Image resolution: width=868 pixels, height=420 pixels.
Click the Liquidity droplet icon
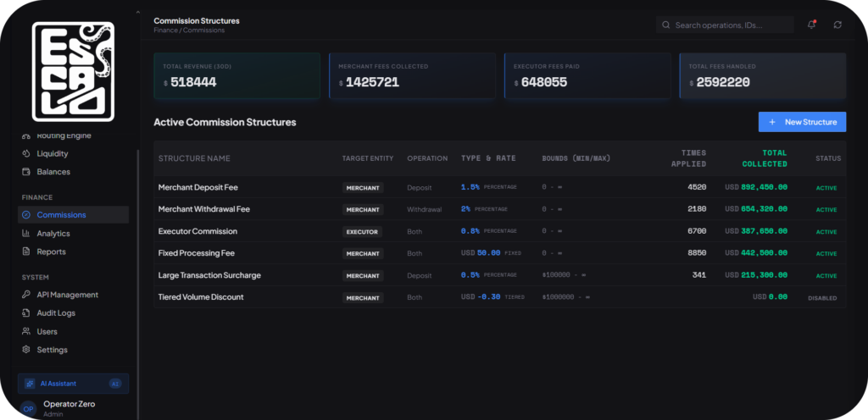point(26,153)
